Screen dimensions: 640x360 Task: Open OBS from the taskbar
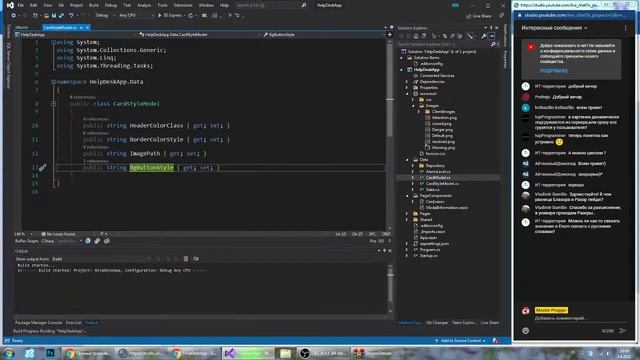(x=324, y=353)
